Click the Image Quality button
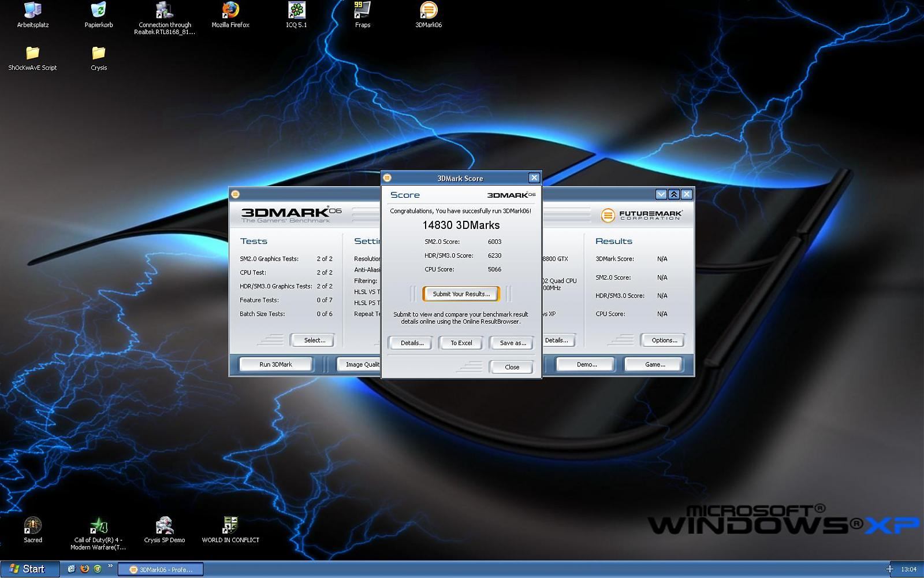 click(359, 364)
